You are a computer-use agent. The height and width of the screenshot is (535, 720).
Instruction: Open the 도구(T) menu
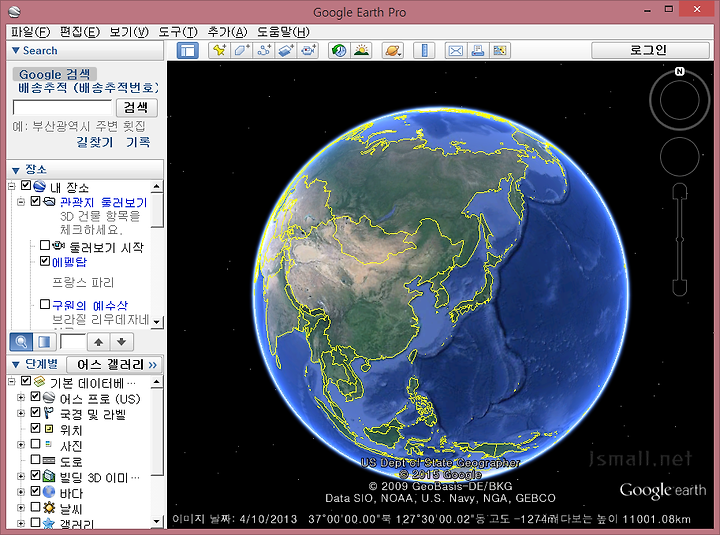(x=178, y=32)
